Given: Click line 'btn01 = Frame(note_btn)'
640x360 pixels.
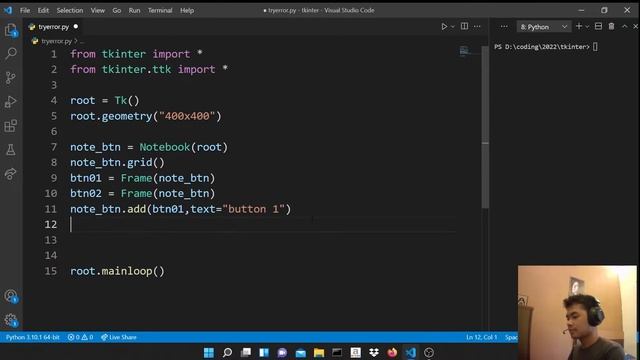Looking at the screenshot, I should 142,178.
